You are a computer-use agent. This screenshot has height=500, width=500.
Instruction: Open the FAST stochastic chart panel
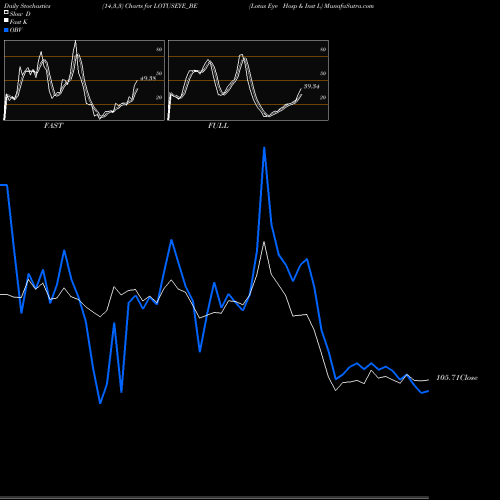click(x=84, y=80)
